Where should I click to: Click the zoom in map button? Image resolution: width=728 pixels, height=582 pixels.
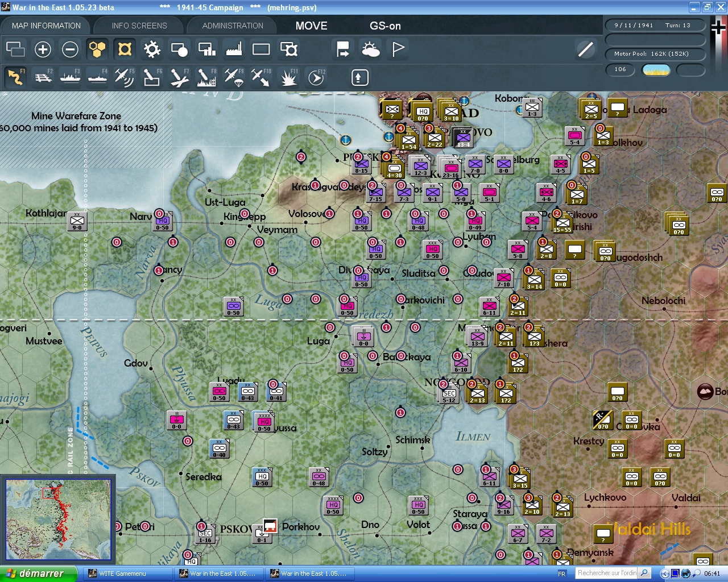(x=43, y=49)
